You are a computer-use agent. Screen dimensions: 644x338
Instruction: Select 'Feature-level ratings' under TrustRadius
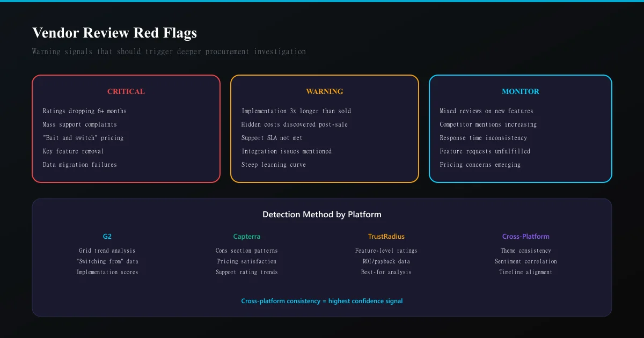tap(386, 251)
